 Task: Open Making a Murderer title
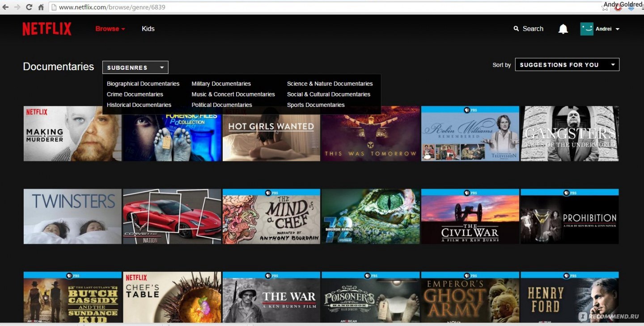(x=72, y=133)
